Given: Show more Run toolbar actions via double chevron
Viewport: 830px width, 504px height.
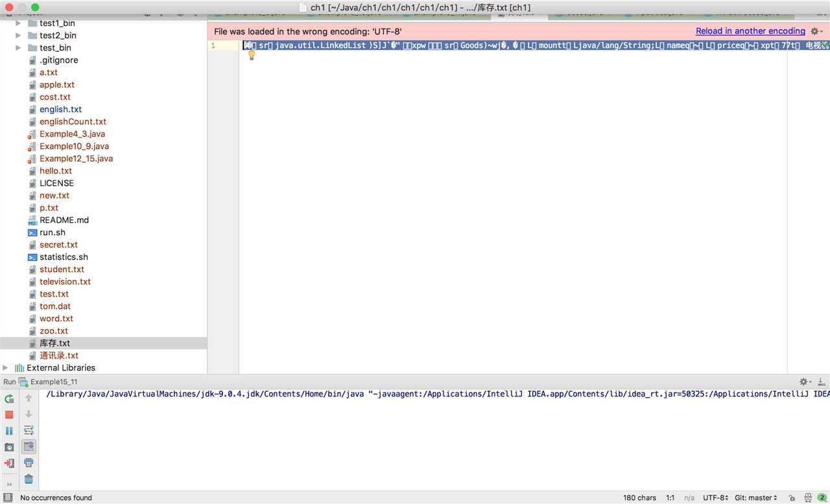Looking at the screenshot, I should (9, 484).
